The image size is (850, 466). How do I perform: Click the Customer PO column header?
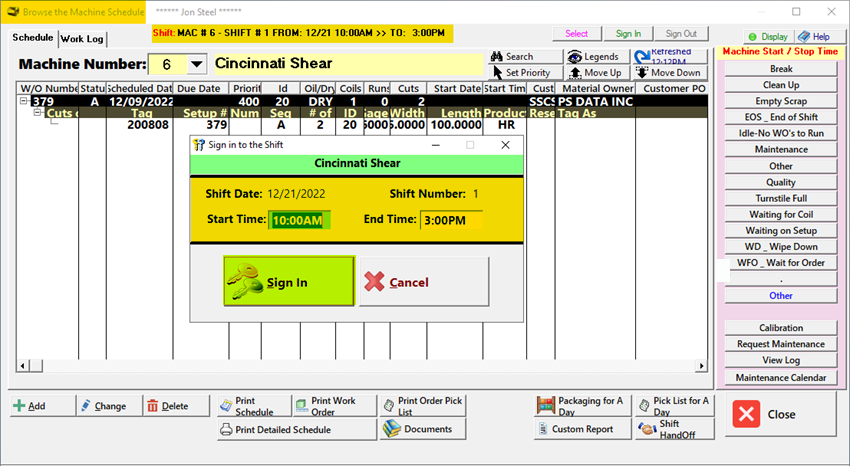672,88
